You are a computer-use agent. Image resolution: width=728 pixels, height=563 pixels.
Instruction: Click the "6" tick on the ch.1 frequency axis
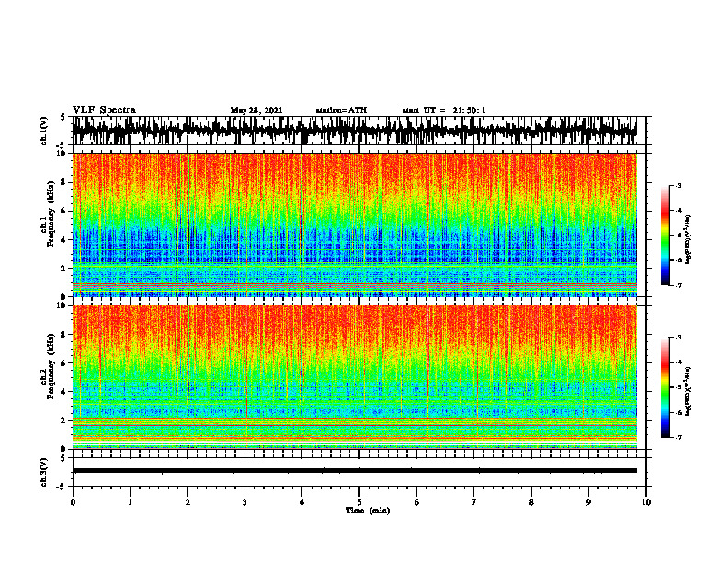tap(64, 211)
